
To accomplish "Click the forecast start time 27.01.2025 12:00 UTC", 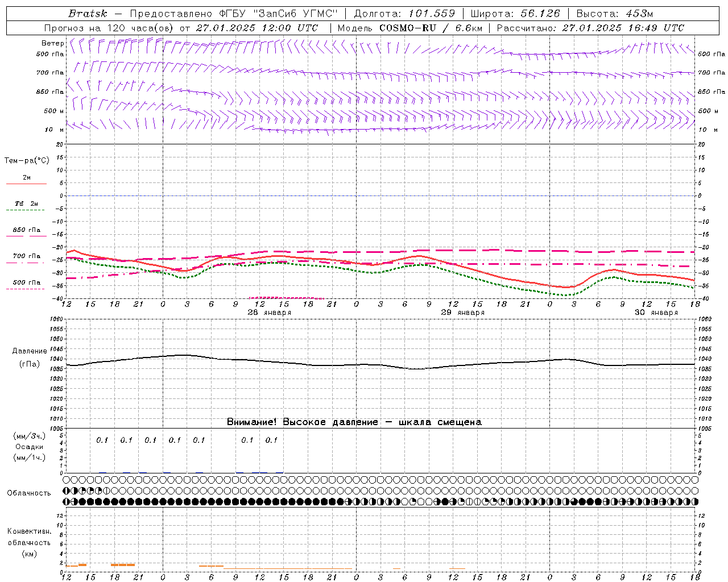I will point(257,28).
